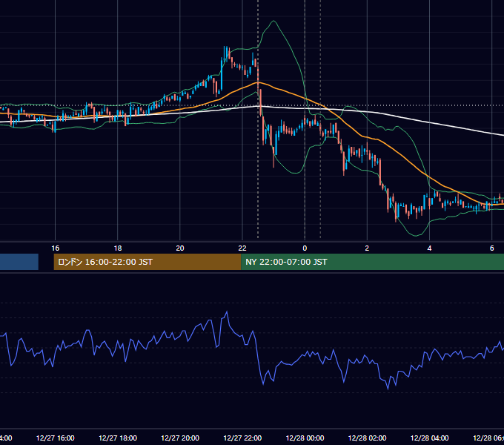Click the upper Bollinger band peak after 22:00
Viewport: 504px width, 445px height.
pyautogui.click(x=273, y=22)
